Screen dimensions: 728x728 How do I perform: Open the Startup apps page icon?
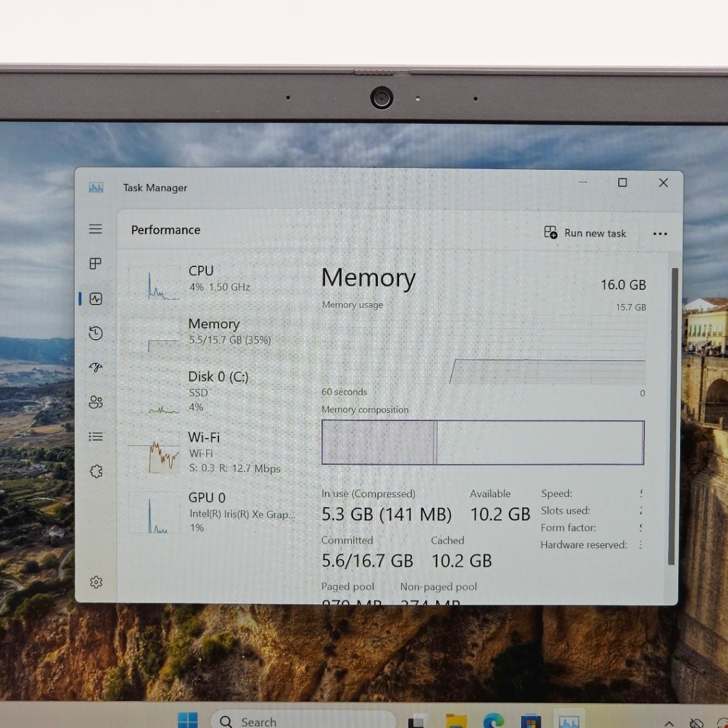pos(96,367)
